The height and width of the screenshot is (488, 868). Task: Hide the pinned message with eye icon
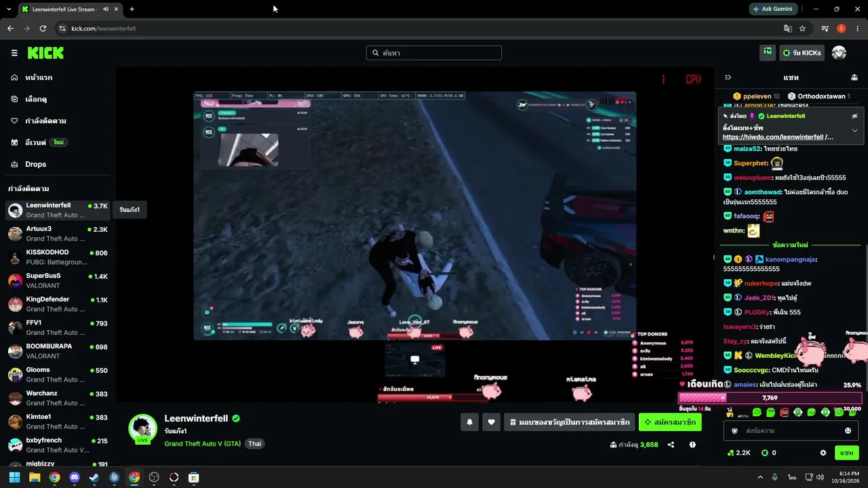pos(854,116)
